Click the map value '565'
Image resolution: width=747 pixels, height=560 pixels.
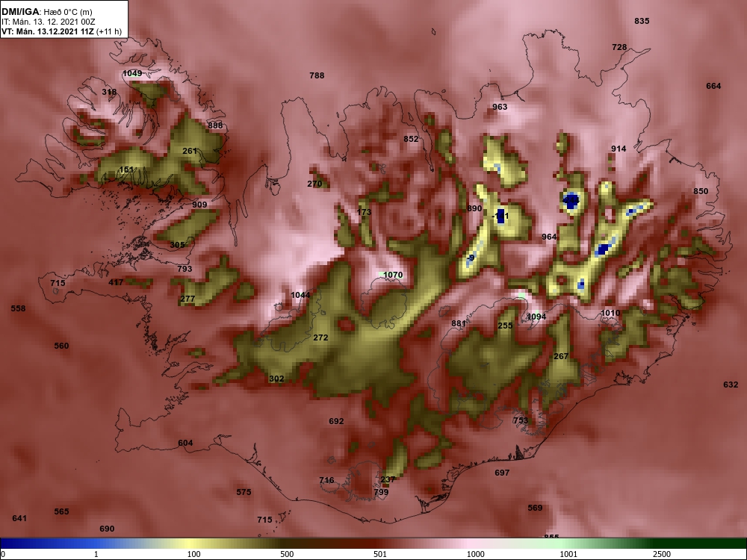(x=61, y=512)
